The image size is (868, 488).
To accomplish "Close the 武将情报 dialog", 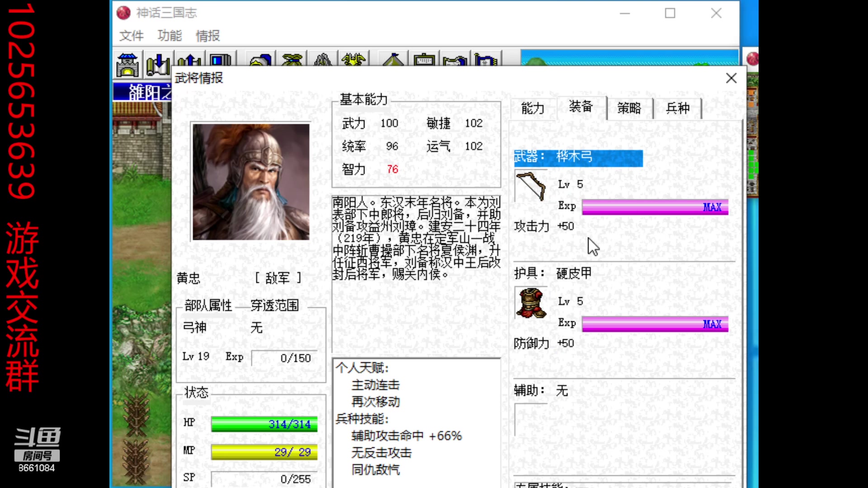I will 731,78.
